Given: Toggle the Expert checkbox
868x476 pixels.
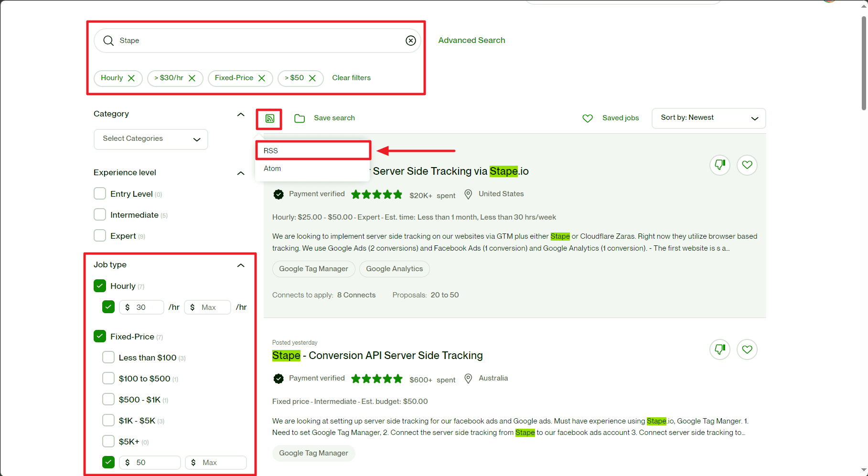Looking at the screenshot, I should 100,235.
